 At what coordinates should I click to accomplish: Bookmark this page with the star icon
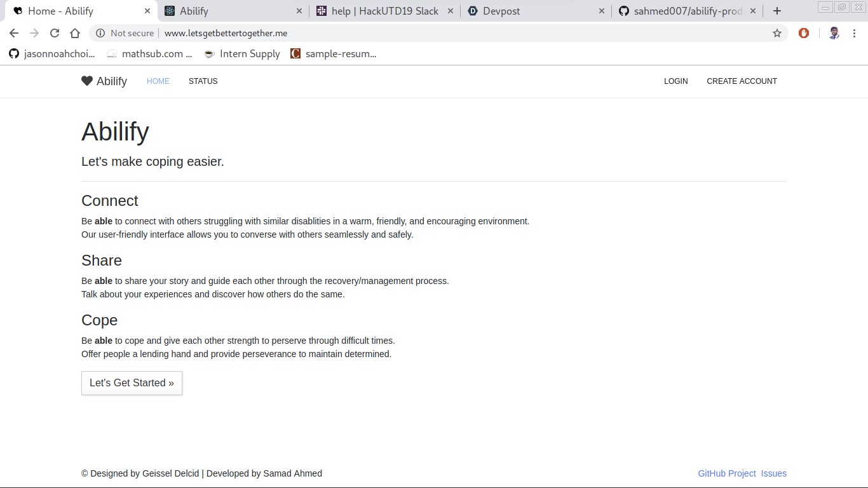(777, 33)
